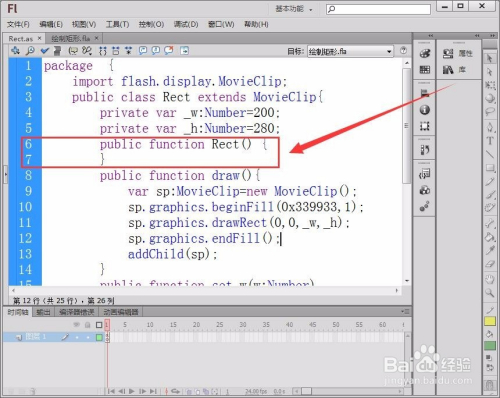Image resolution: width=500 pixels, height=398 pixels.
Task: Click the Check Syntax checkmark icon
Action: click(44, 51)
